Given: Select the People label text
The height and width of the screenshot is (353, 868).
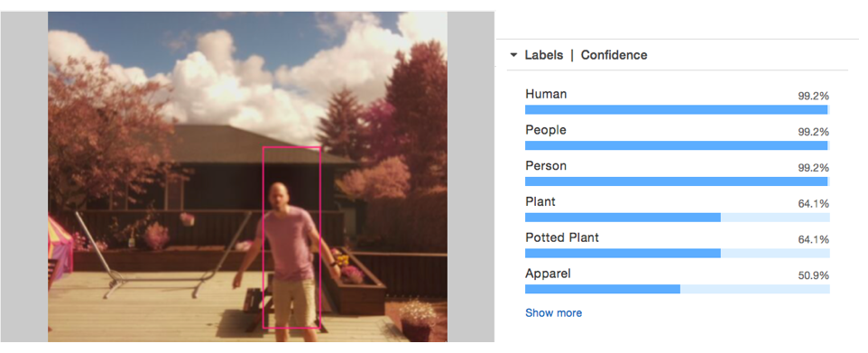Looking at the screenshot, I should (545, 130).
